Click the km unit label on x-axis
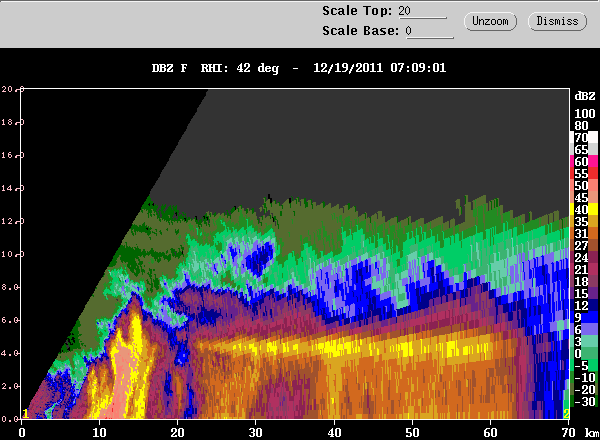This screenshot has width=600, height=440. [592, 433]
